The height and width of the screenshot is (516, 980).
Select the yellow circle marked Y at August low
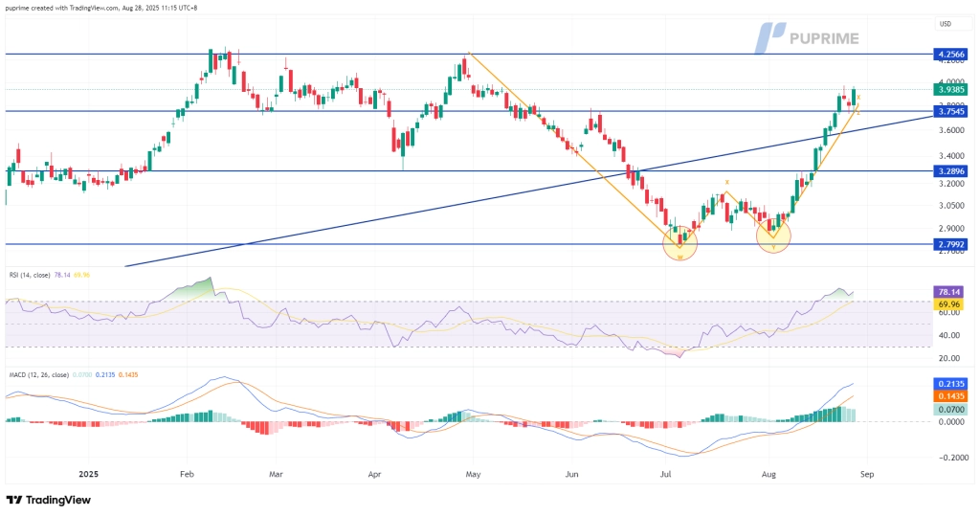coord(773,236)
